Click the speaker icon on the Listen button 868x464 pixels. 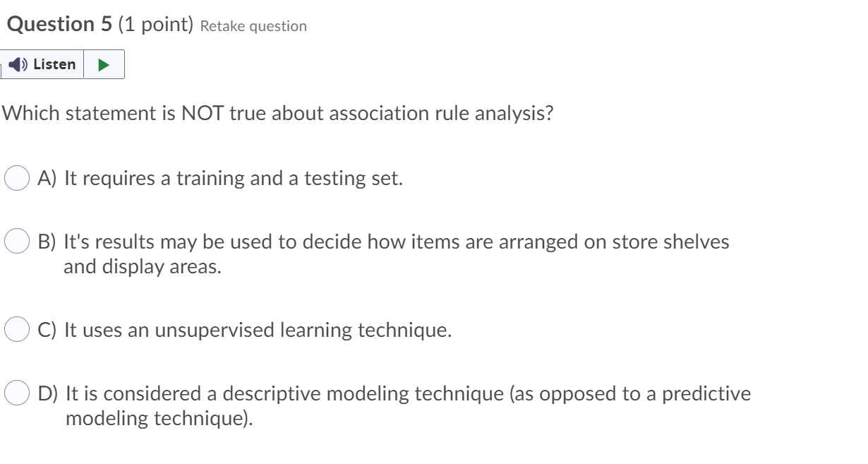(18, 64)
